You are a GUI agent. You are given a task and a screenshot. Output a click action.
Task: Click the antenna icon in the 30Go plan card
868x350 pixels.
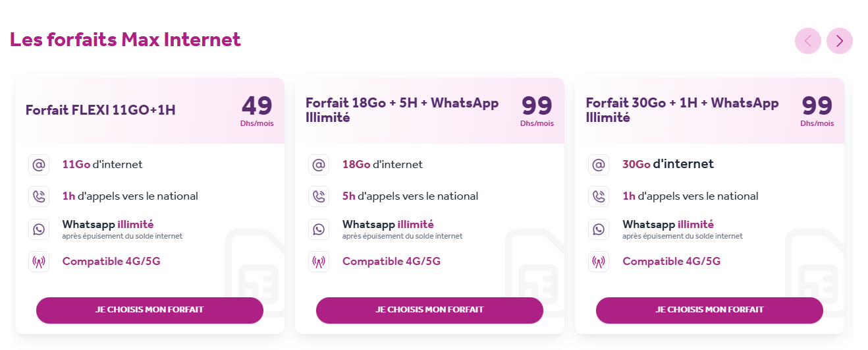[599, 262]
